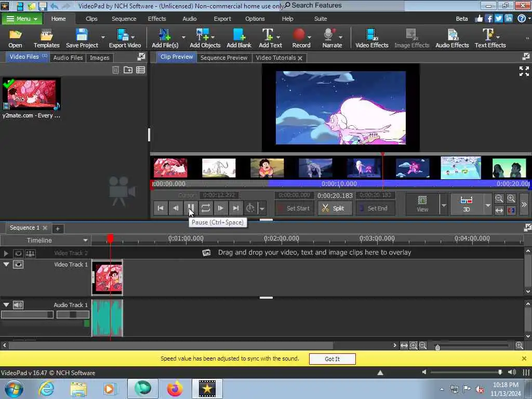Screen dimensions: 532x399
Task: Click Set Start button
Action: 294,208
